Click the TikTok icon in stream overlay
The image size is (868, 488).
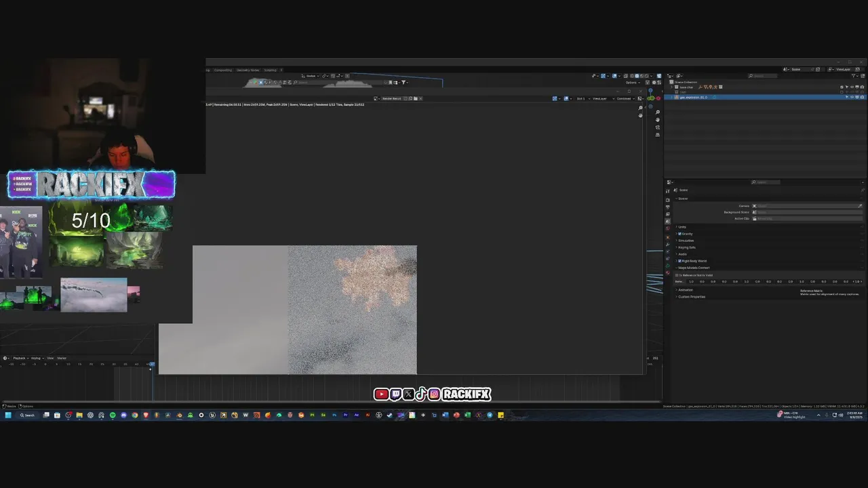420,394
